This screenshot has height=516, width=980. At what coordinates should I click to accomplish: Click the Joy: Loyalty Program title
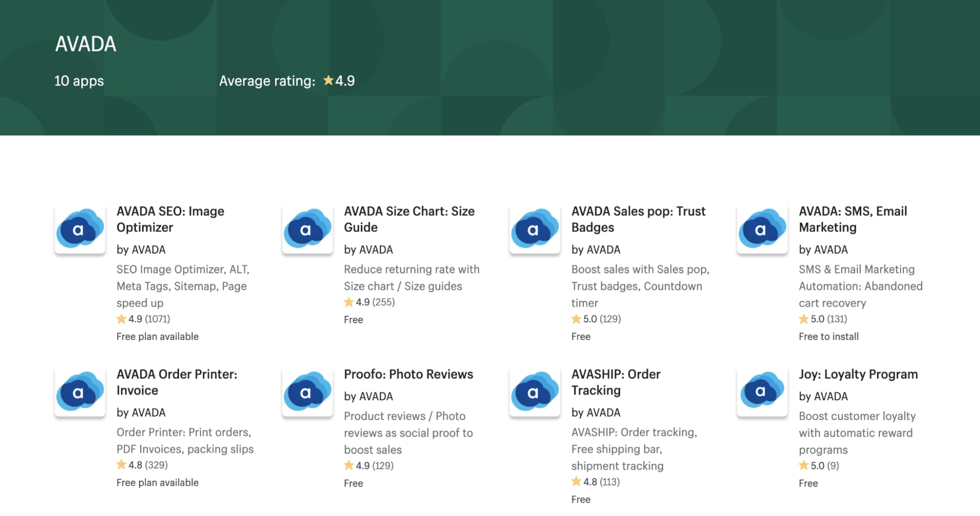[858, 374]
